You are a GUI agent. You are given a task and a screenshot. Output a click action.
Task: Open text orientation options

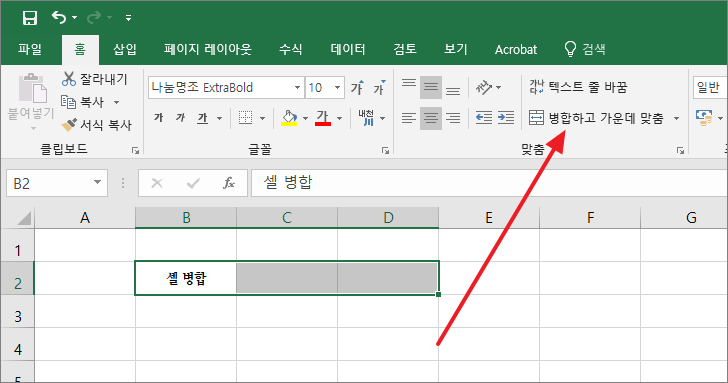click(x=488, y=87)
